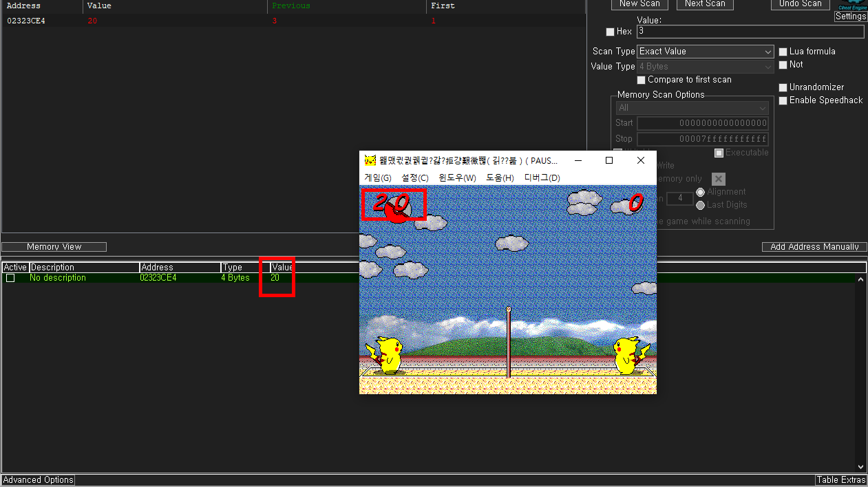Close the Pikachu game window

[641, 160]
